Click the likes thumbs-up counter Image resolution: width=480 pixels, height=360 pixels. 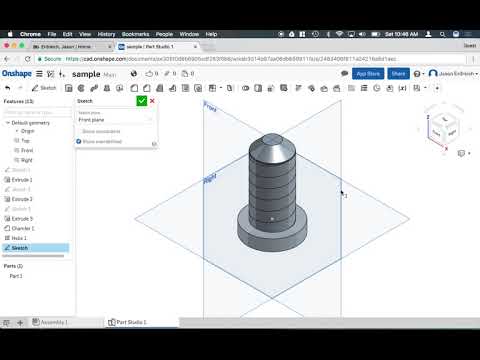click(x=152, y=73)
